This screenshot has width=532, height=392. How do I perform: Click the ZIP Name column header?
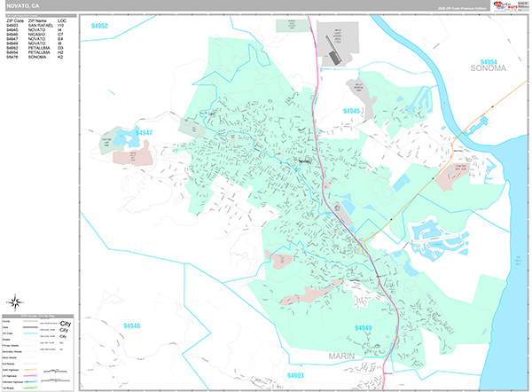[x=37, y=21]
